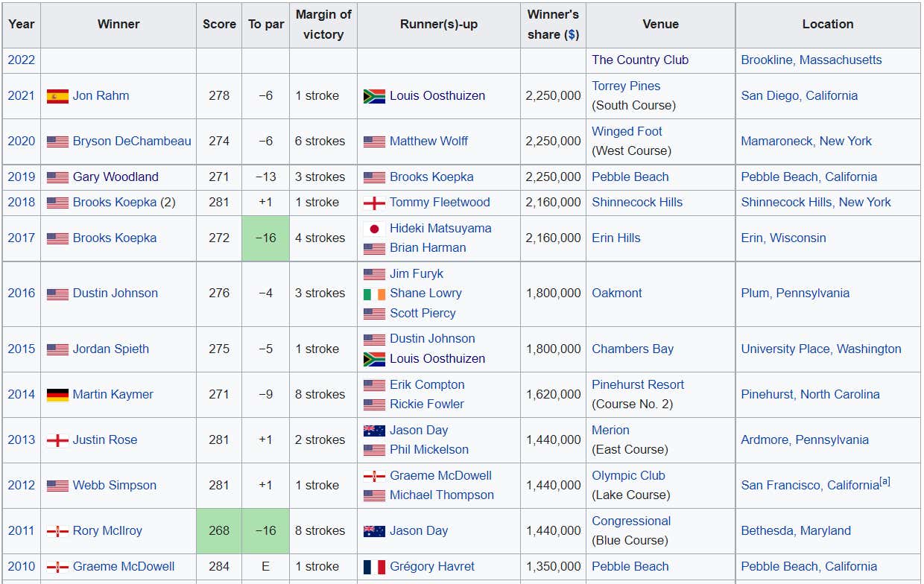Image resolution: width=924 pixels, height=584 pixels.
Task: Open the 2022 year link
Action: tap(22, 60)
